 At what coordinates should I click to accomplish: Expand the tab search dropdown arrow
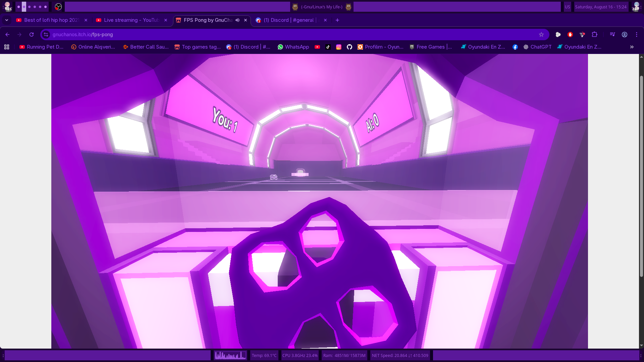[7, 20]
